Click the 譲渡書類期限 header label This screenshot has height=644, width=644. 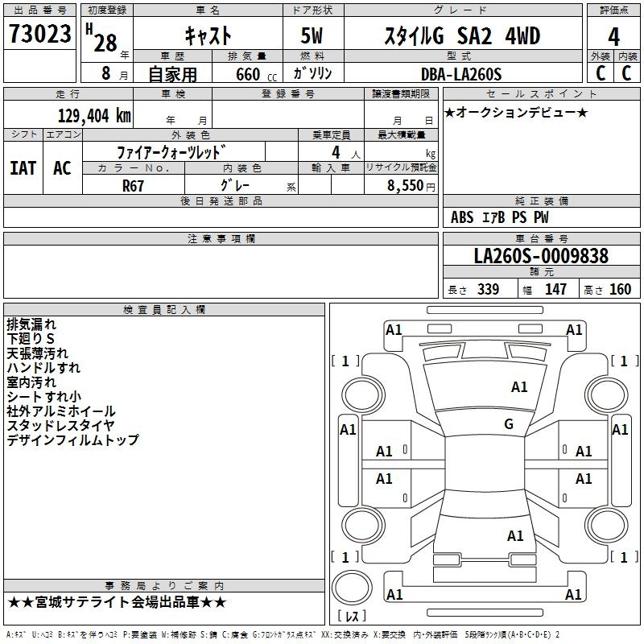coord(401,94)
